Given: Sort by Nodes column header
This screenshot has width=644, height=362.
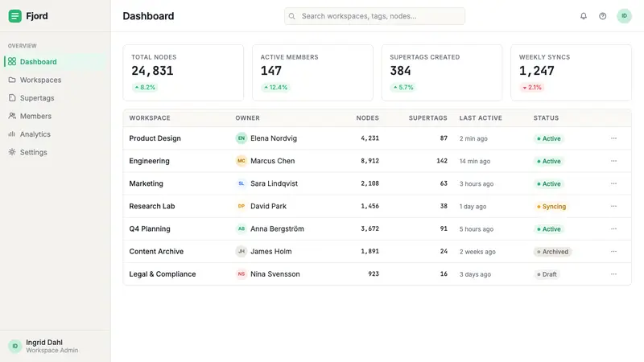Looking at the screenshot, I should (368, 117).
